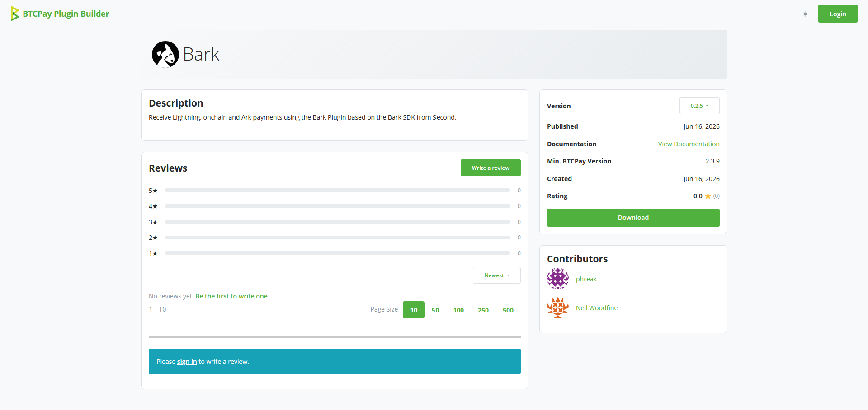Click the 'Bark' plugin title heading
868x410 pixels.
201,54
